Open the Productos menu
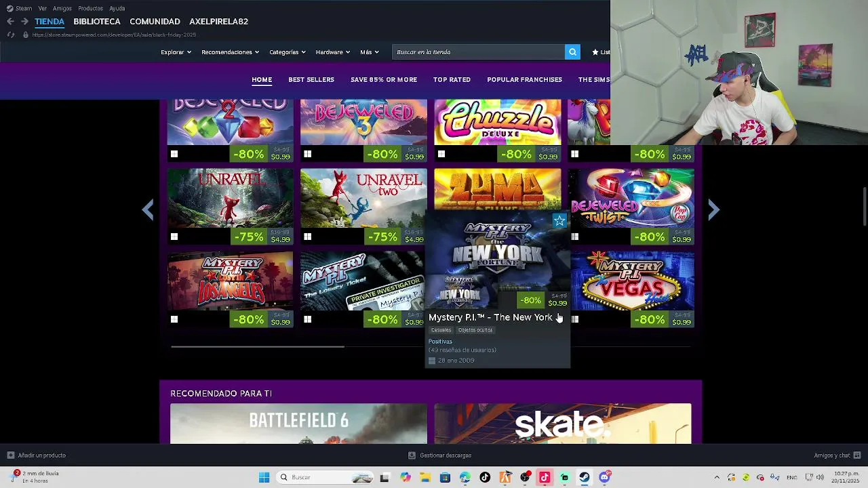The width and height of the screenshot is (868, 488). pyautogui.click(x=90, y=8)
